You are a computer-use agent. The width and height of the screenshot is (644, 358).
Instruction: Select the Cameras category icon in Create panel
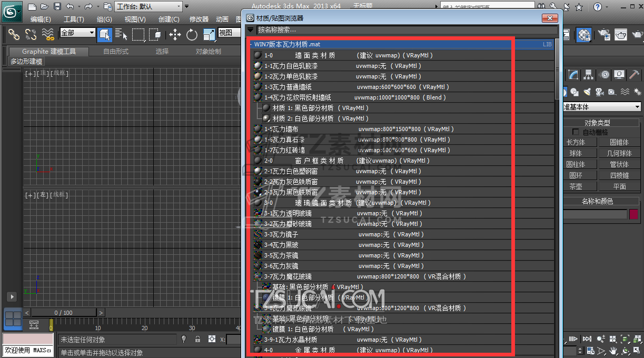tap(599, 92)
